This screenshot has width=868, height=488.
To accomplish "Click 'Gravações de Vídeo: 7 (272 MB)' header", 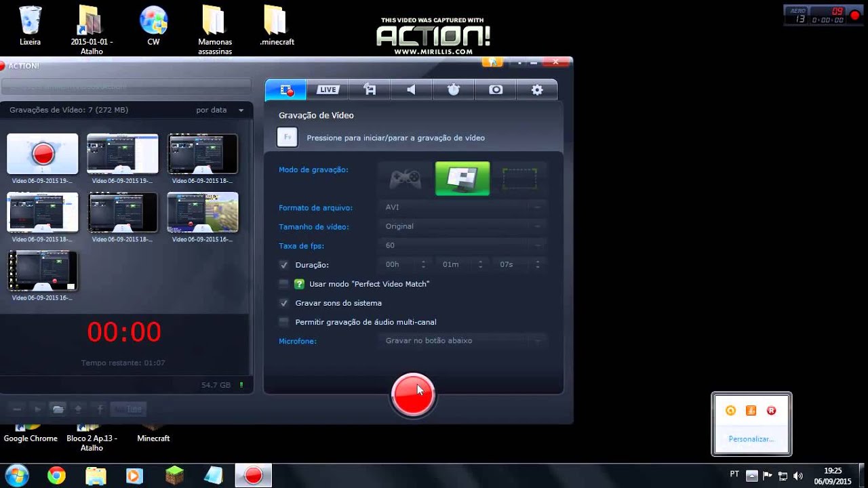I will 69,110.
